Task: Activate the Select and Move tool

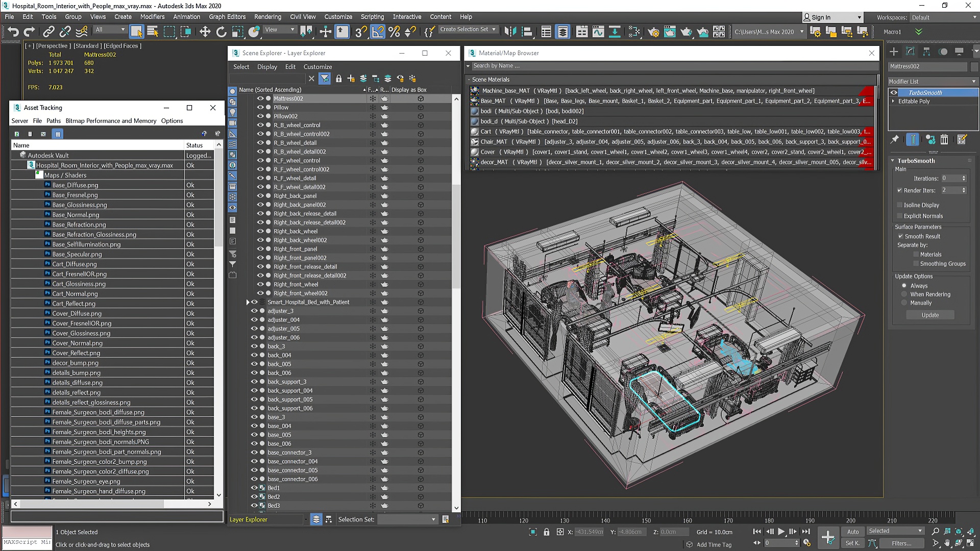Action: point(205,32)
